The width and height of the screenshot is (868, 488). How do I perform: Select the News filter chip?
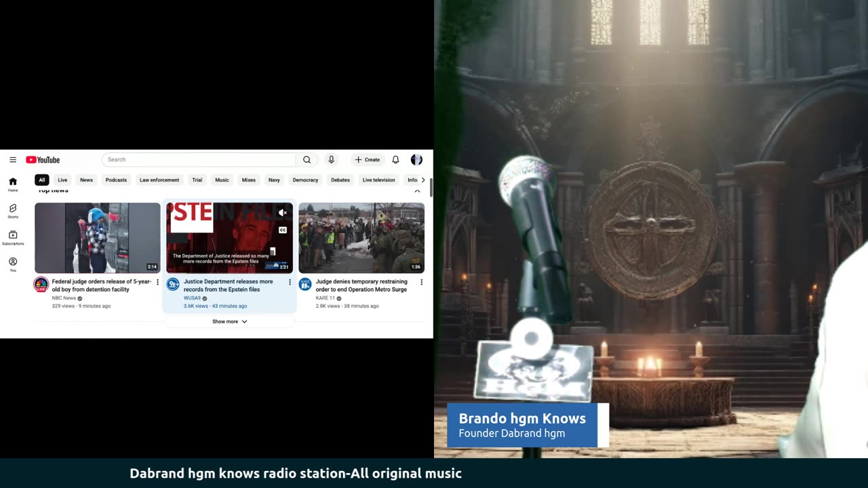click(86, 180)
